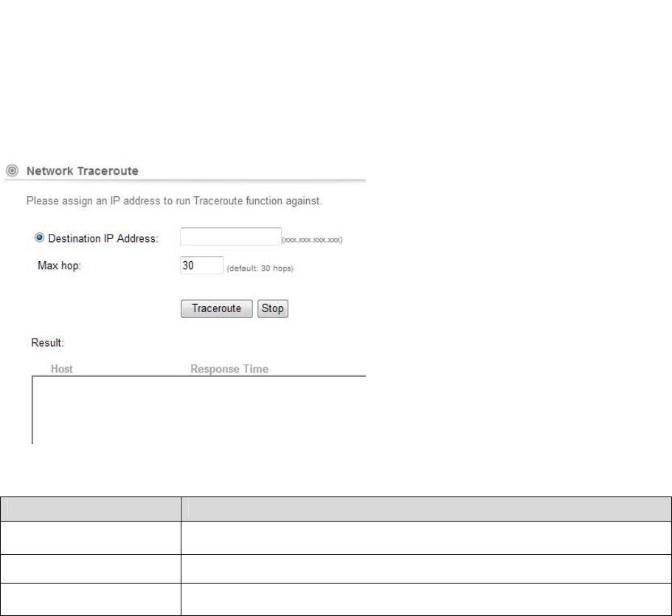Viewport: 672px width, 616px height.
Task: Click the Max hop label
Action: [59, 266]
